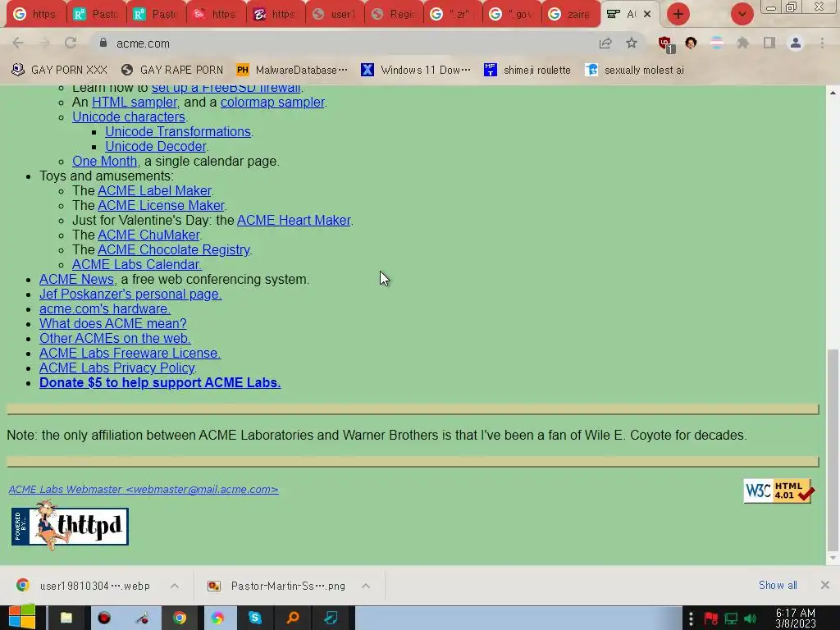Expand the tab search dropdown arrow
Image resolution: width=840 pixels, height=630 pixels.
click(742, 14)
